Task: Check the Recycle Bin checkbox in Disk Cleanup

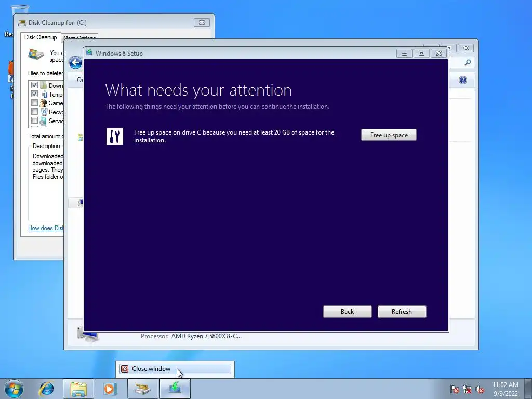Action: pyautogui.click(x=34, y=111)
